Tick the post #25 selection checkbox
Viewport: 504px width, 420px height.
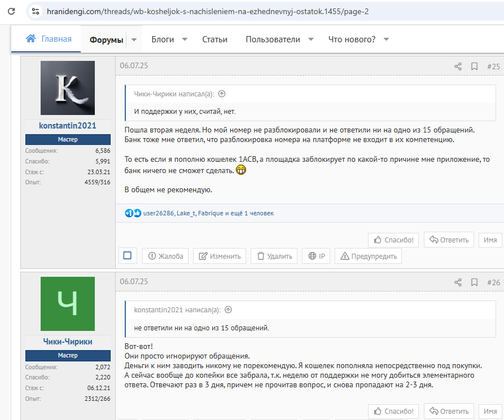coord(127,256)
